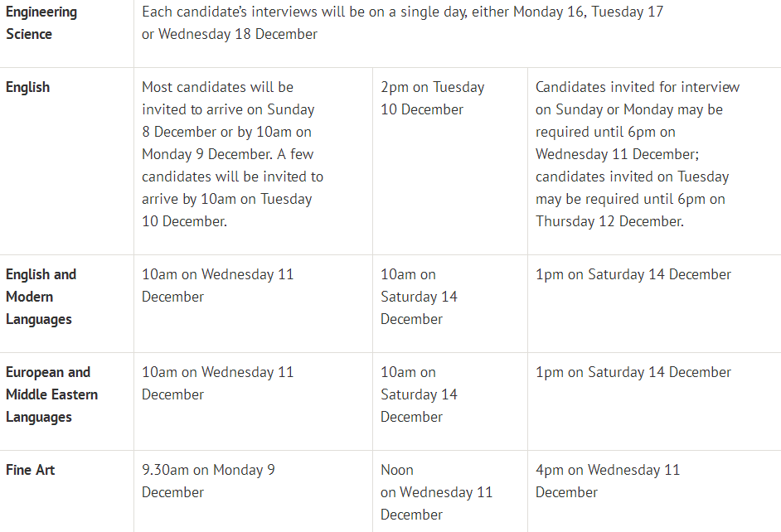
Task: Select the English row heading
Action: pyautogui.click(x=28, y=87)
